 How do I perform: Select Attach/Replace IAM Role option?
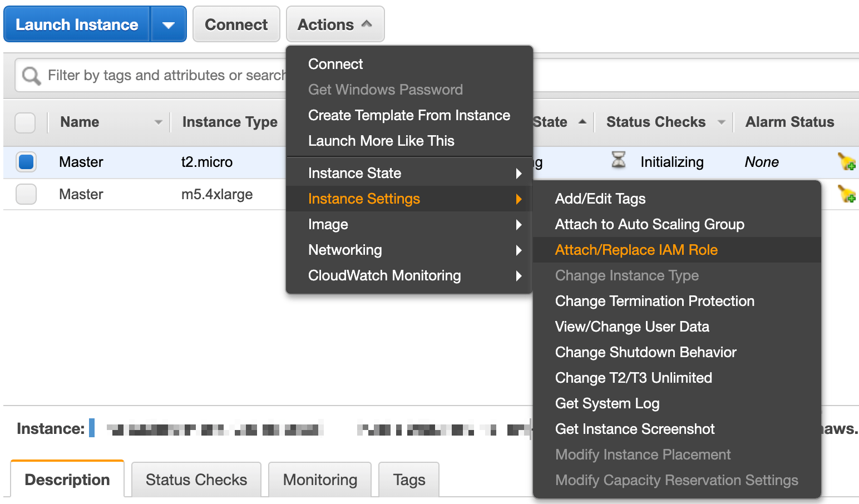(x=636, y=250)
